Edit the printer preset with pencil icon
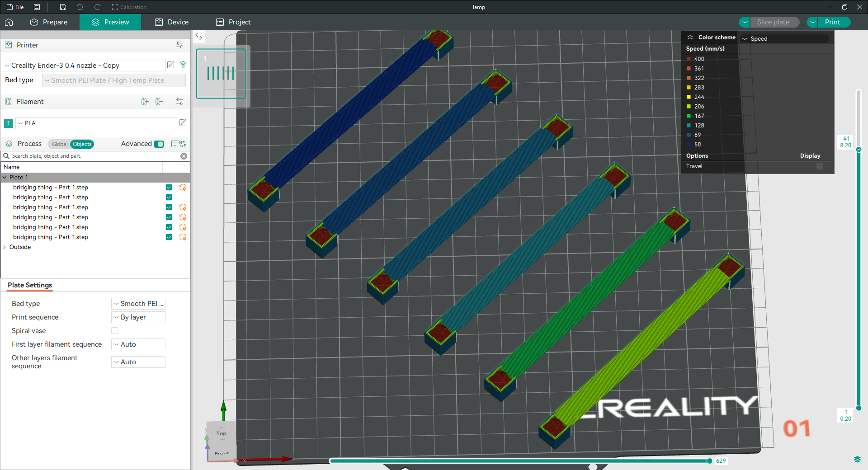The width and height of the screenshot is (868, 470). tap(171, 65)
